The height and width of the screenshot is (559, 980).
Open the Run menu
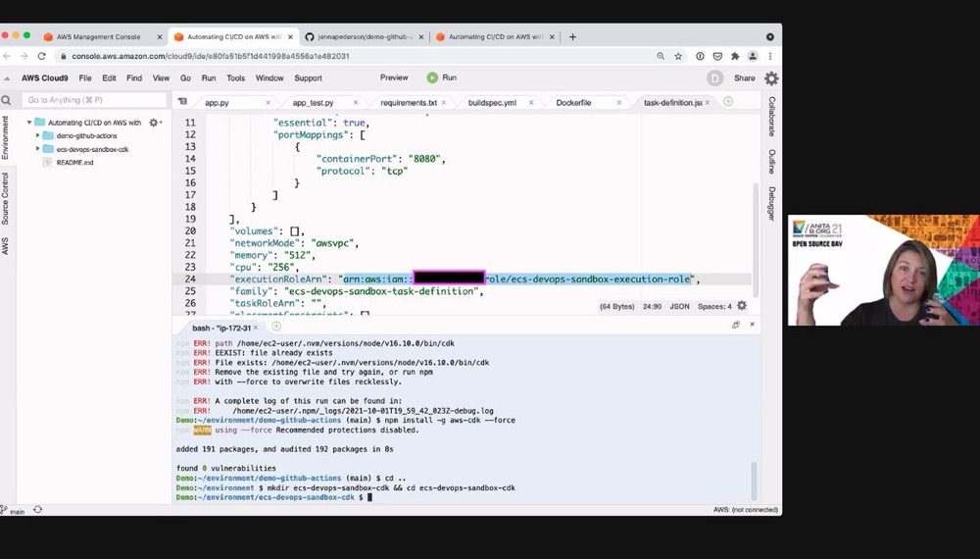[x=208, y=78]
